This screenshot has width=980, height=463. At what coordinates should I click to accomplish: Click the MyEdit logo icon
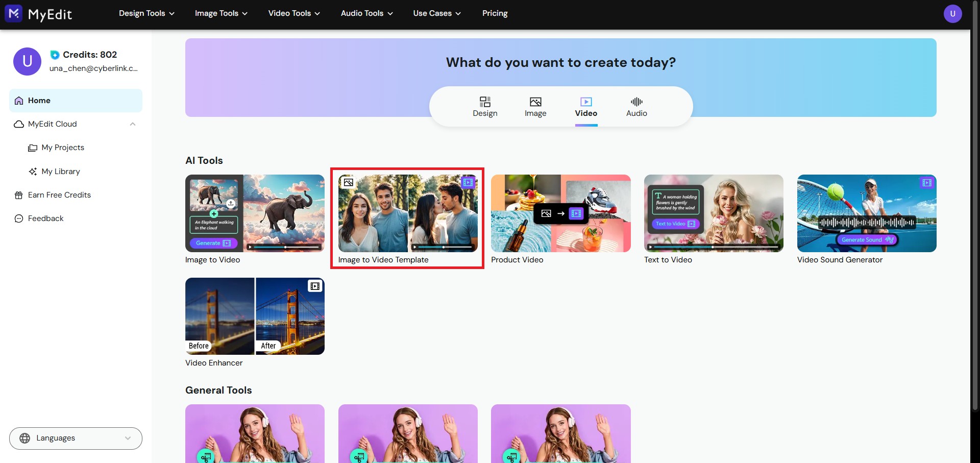pyautogui.click(x=14, y=14)
